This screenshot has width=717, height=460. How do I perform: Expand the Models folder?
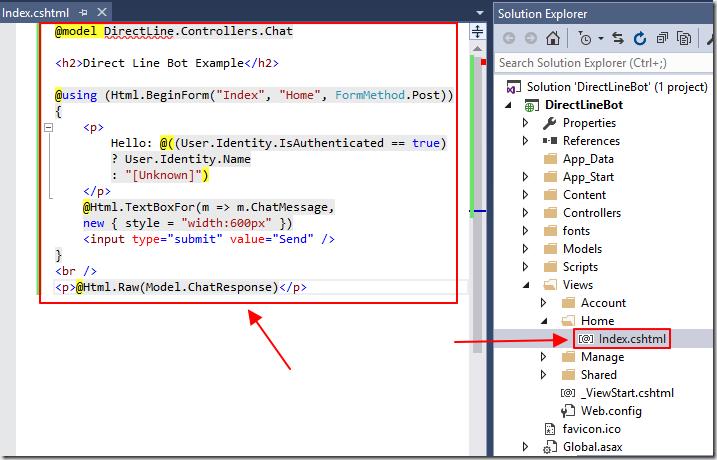[525, 249]
